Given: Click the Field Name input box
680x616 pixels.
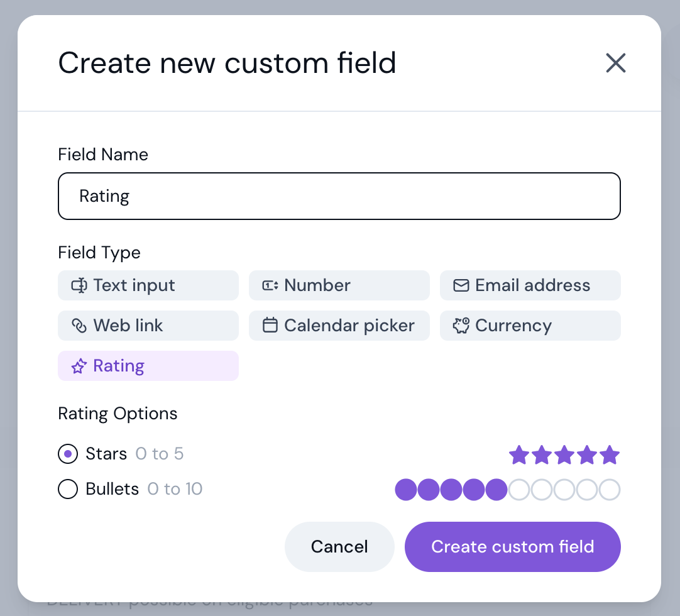Looking at the screenshot, I should click(339, 196).
